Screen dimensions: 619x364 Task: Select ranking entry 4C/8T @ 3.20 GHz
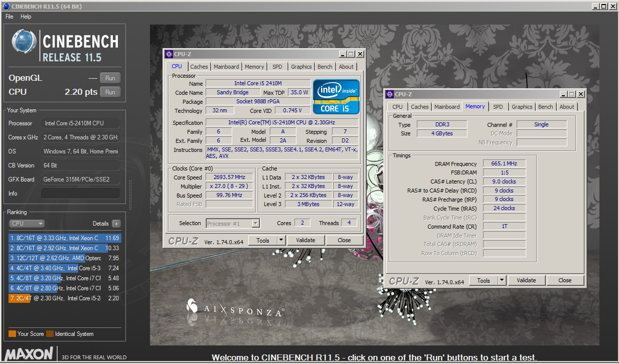(x=65, y=278)
